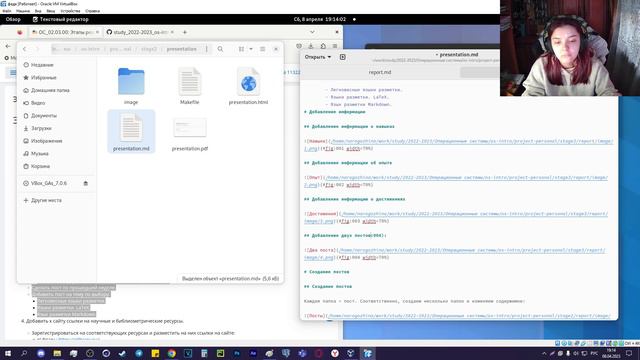Open the 'Открыть' dropdown in text editor
This screenshot has width=640, height=360.
(318, 57)
